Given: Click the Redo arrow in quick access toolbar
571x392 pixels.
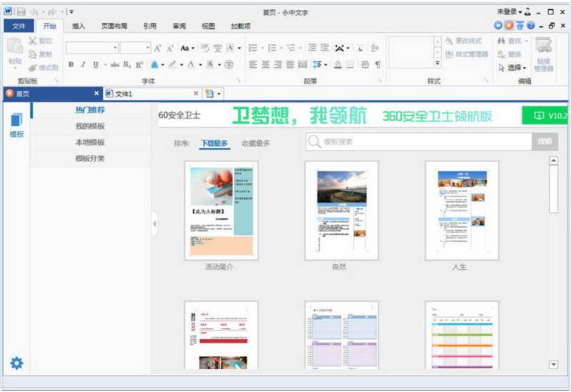Looking at the screenshot, I should 53,12.
